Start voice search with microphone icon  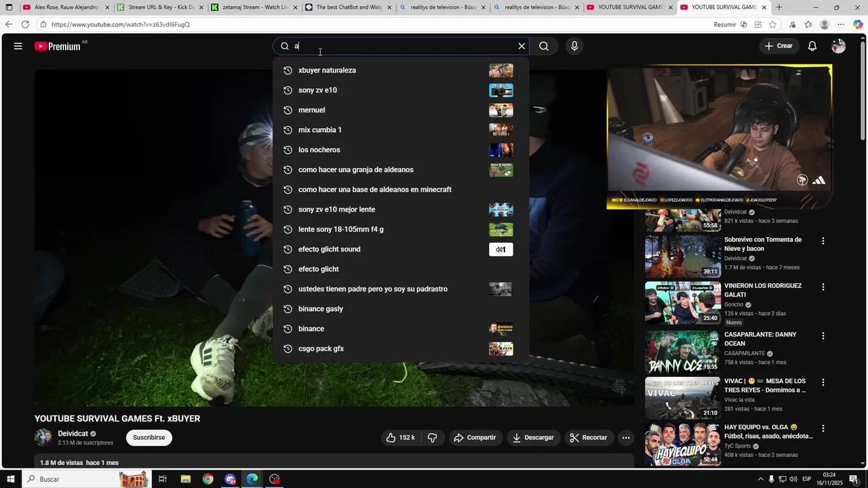[574, 46]
